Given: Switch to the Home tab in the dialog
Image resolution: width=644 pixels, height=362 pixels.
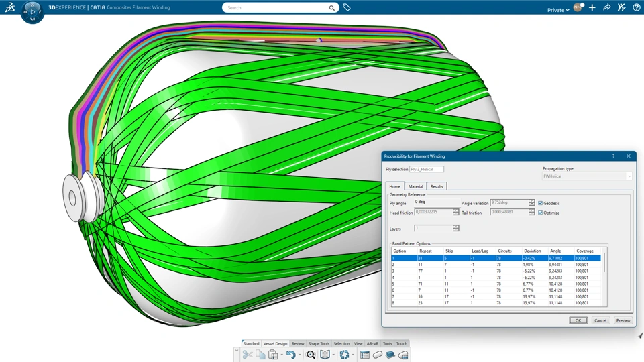Looking at the screenshot, I should tap(394, 186).
